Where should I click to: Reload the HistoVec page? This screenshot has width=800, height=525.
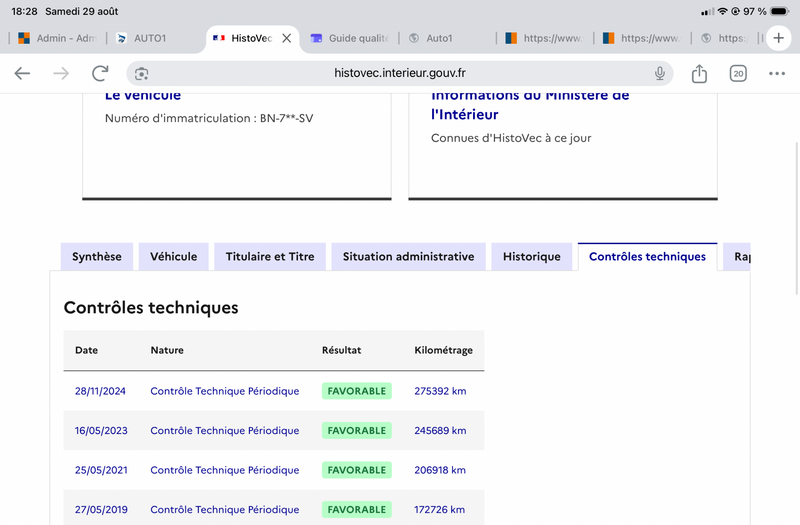pyautogui.click(x=100, y=73)
